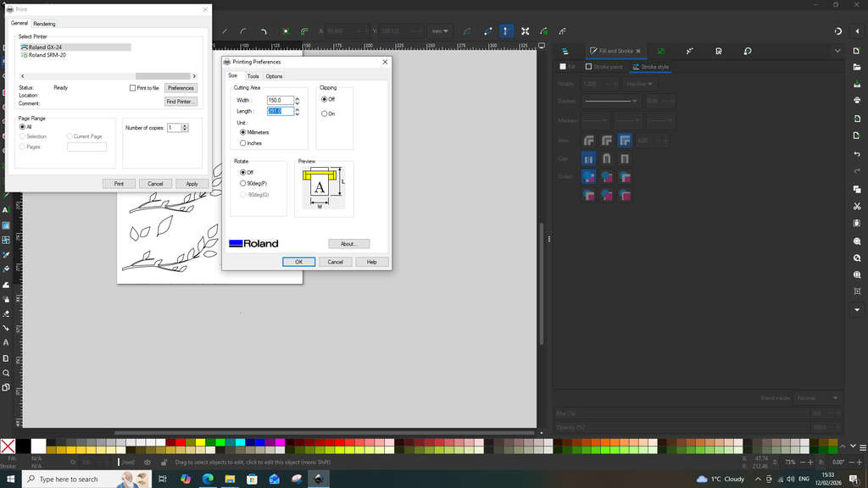Open File Explorer from the taskbar
Viewport: 868px width, 488px height.
[230, 479]
